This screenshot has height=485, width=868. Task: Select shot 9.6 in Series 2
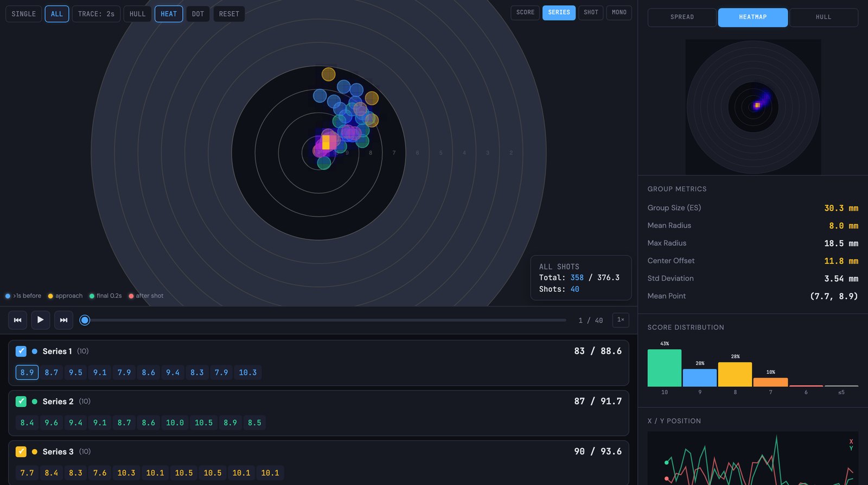coord(51,423)
